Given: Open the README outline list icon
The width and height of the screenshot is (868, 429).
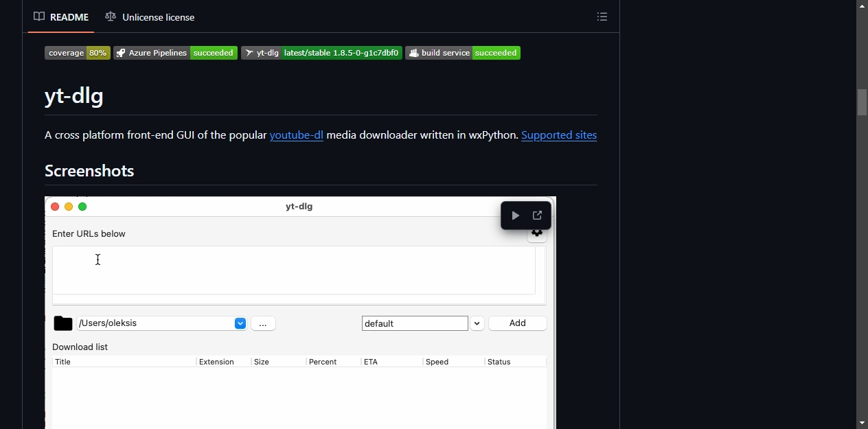Looking at the screenshot, I should 602,16.
